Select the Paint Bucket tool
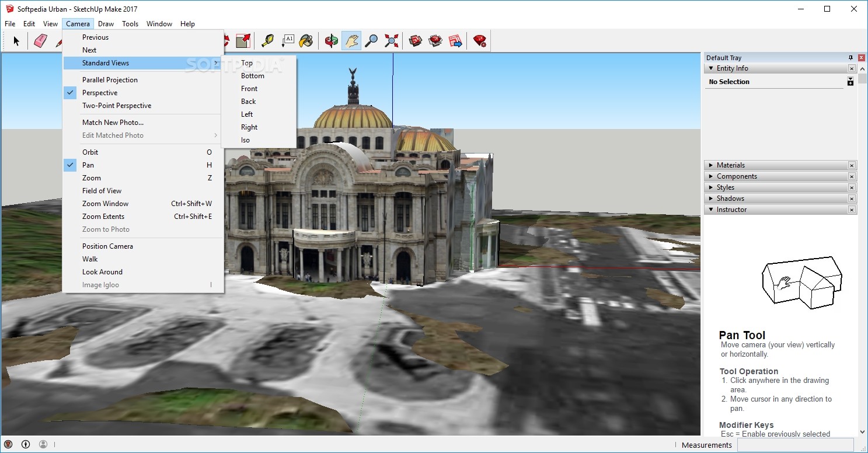Image resolution: width=868 pixels, height=453 pixels. point(306,41)
